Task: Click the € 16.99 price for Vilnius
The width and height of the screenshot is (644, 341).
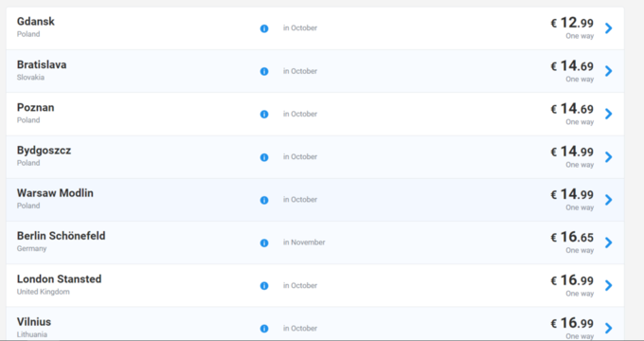Action: point(572,323)
